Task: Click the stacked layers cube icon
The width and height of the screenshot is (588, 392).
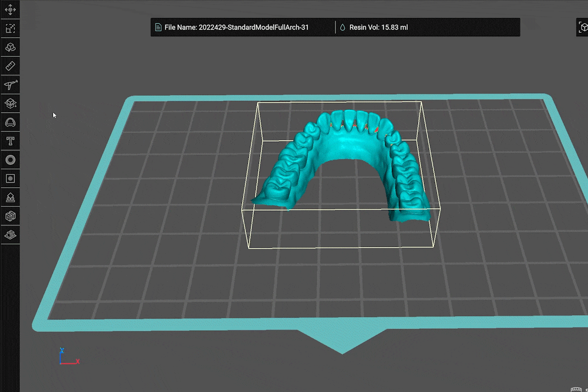Action: coord(10,235)
